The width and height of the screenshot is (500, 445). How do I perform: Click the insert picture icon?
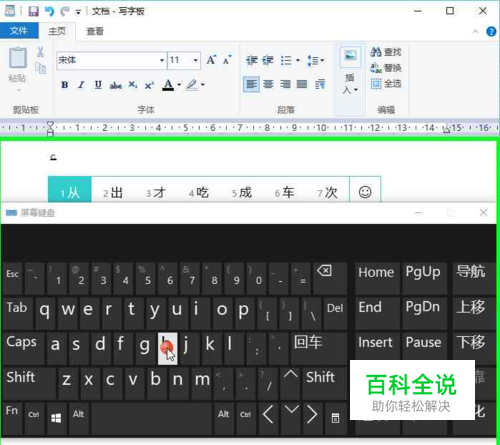pos(350,57)
